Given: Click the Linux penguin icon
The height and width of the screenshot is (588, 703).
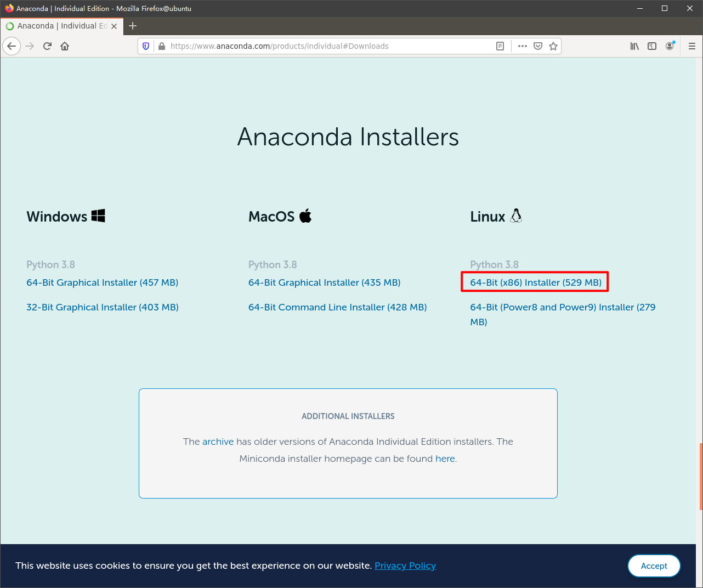Looking at the screenshot, I should click(x=516, y=216).
